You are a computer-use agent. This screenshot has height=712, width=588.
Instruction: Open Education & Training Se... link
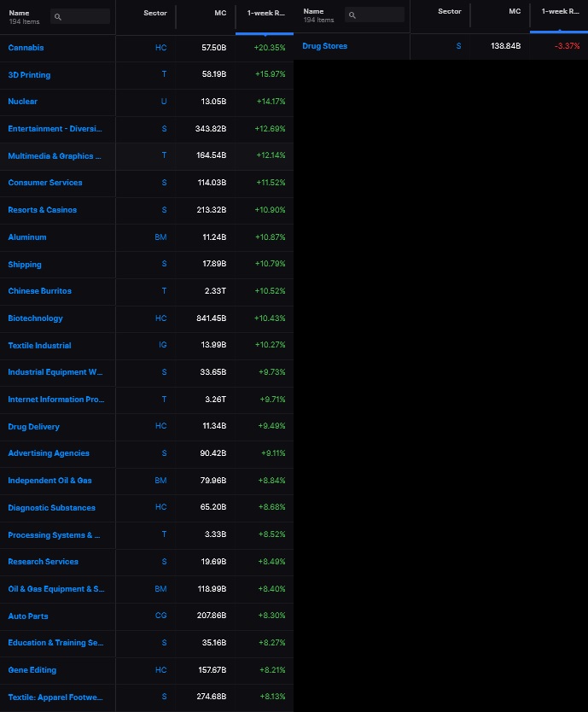55,643
